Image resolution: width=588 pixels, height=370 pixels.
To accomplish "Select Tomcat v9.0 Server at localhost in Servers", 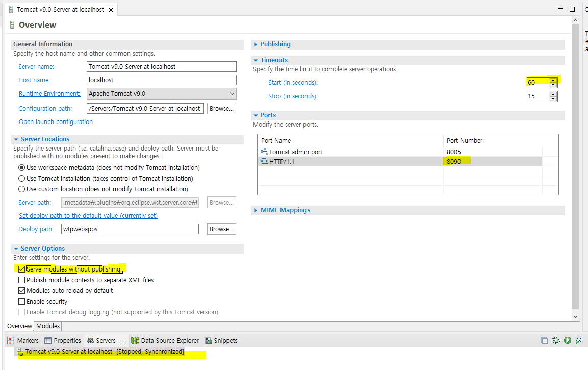I will point(105,352).
